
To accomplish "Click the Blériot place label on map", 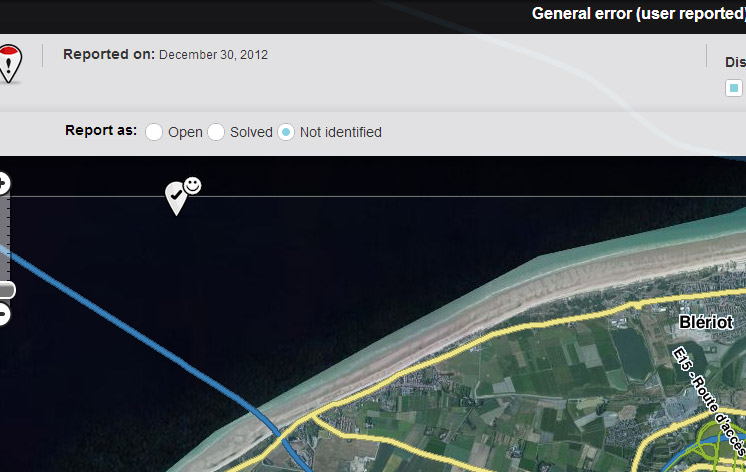I will (706, 322).
